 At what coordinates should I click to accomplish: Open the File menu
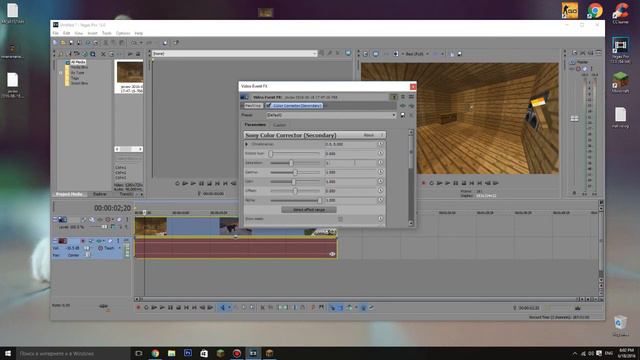pos(56,33)
